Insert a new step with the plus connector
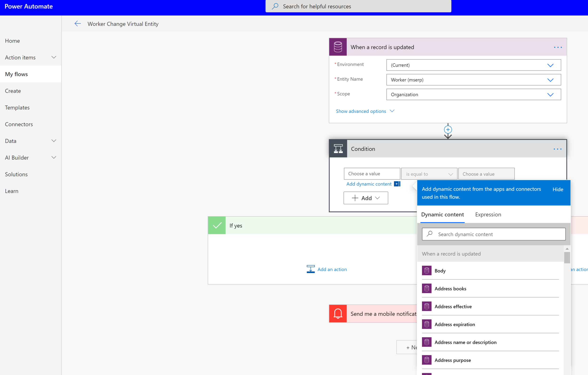This screenshot has height=375, width=588. pos(448,129)
